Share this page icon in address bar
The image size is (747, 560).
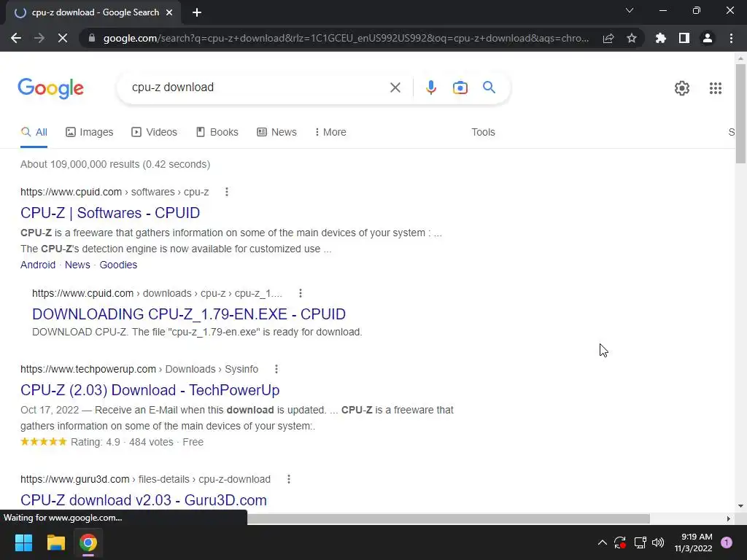click(x=608, y=38)
